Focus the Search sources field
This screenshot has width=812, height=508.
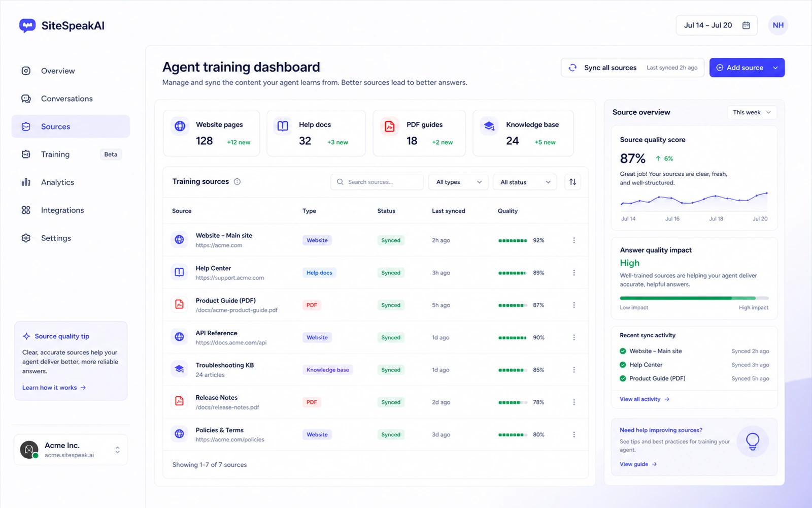coord(377,182)
